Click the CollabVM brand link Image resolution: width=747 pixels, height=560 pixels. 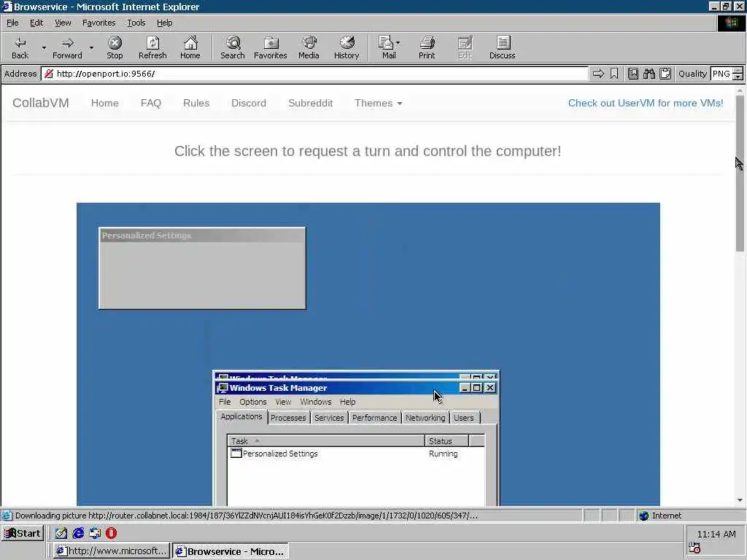click(41, 103)
